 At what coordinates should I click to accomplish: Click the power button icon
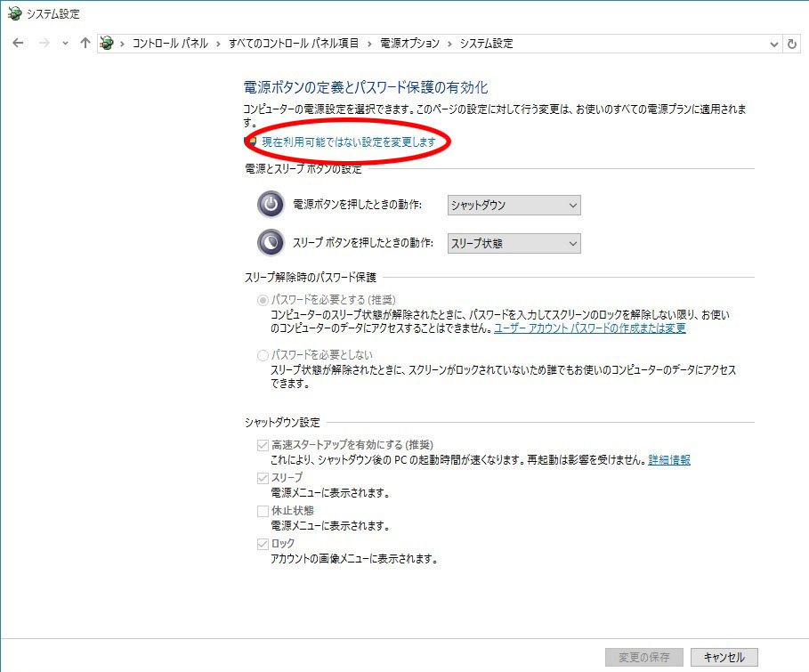click(271, 205)
